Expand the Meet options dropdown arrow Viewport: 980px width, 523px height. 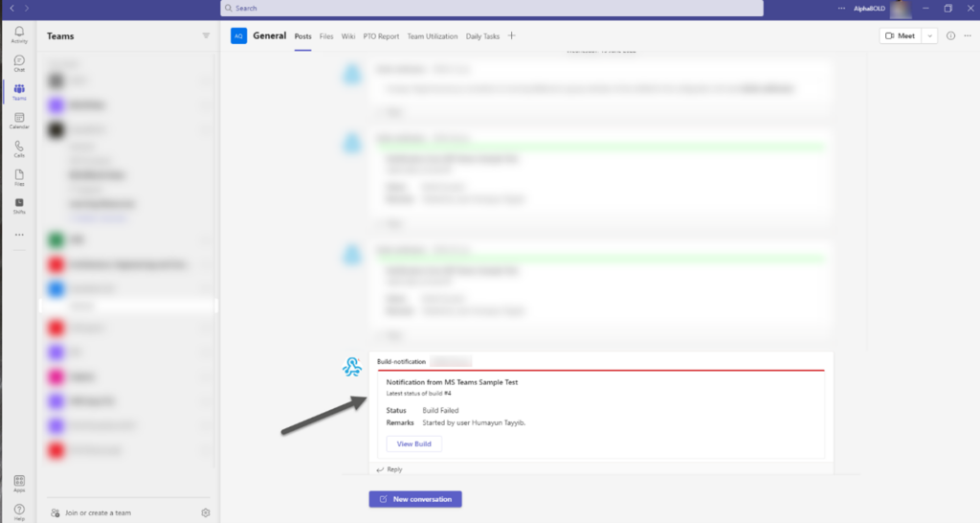(x=930, y=36)
